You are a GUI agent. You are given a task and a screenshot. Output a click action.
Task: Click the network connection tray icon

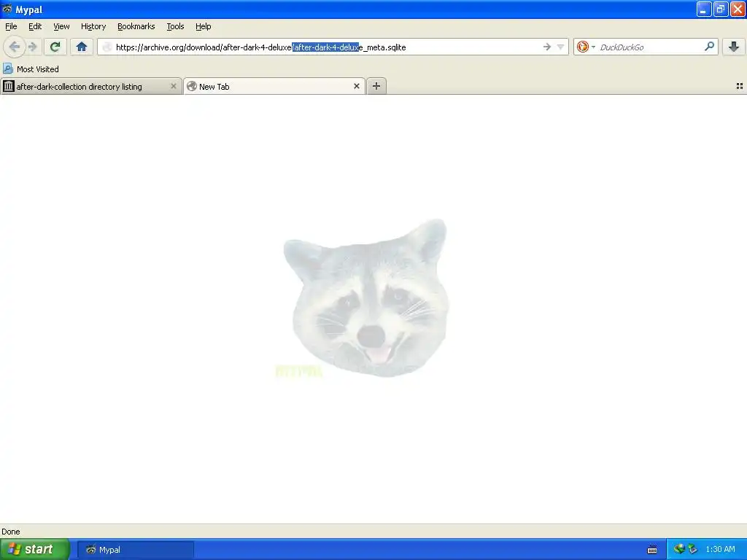point(679,549)
